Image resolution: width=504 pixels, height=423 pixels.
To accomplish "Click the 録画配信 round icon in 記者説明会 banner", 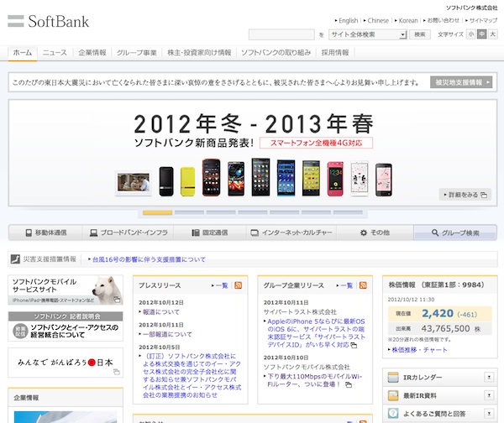I will tap(20, 332).
